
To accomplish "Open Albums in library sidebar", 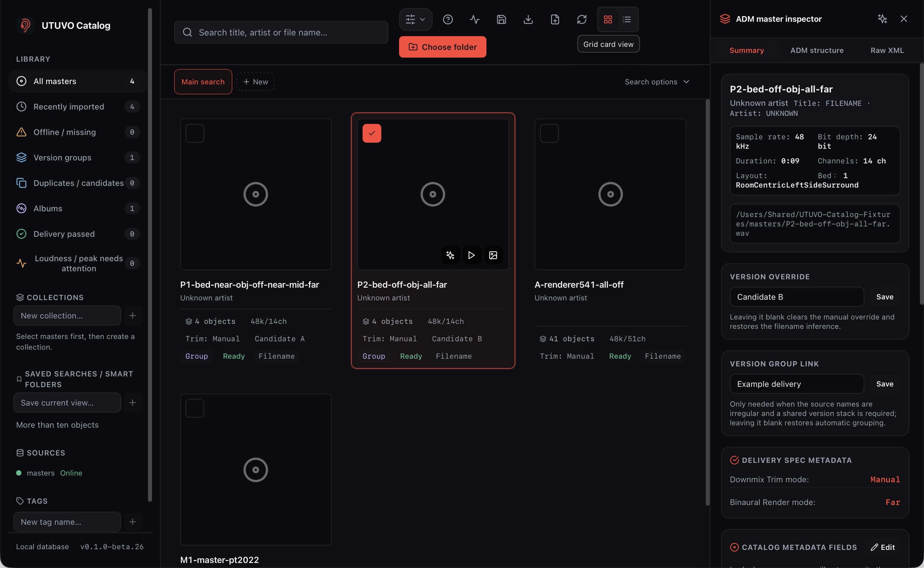I will (x=78, y=209).
